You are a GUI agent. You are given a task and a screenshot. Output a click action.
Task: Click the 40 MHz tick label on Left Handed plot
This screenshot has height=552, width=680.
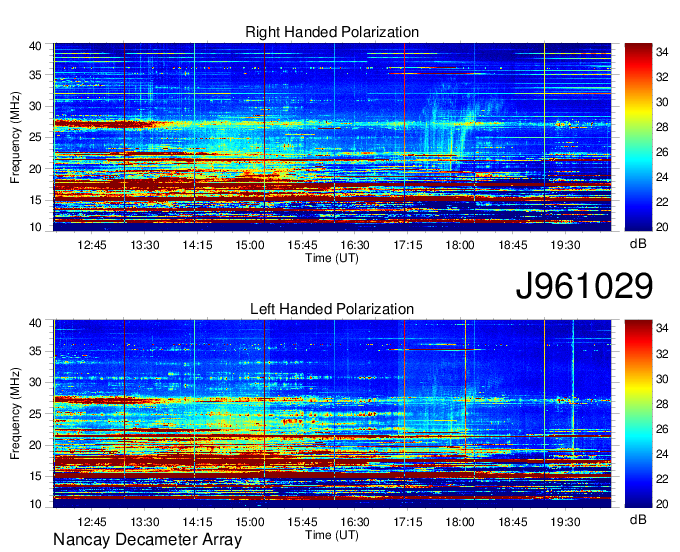pos(36,323)
